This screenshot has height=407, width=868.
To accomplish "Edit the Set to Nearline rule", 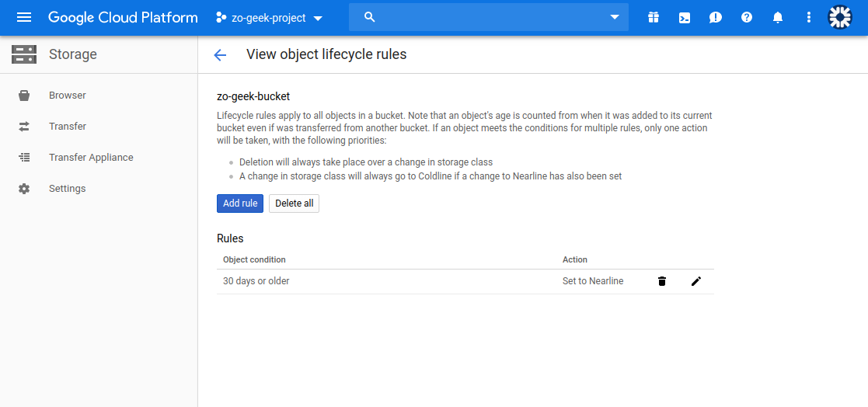I will click(695, 281).
